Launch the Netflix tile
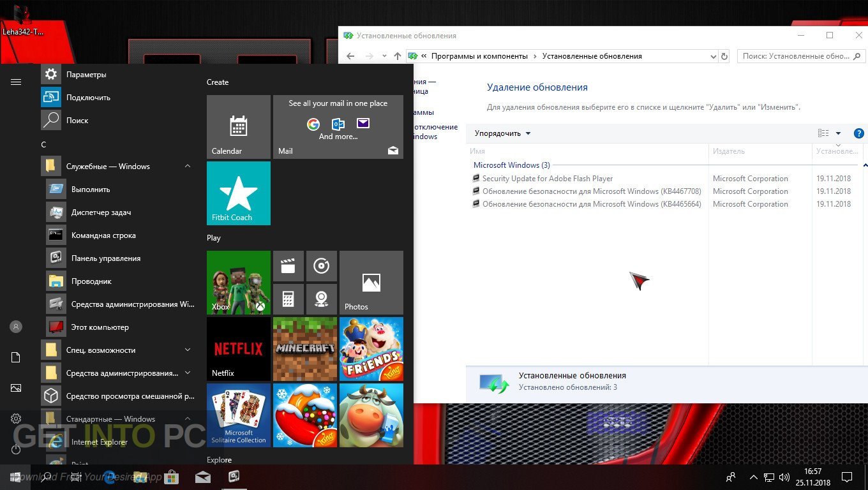 (239, 349)
